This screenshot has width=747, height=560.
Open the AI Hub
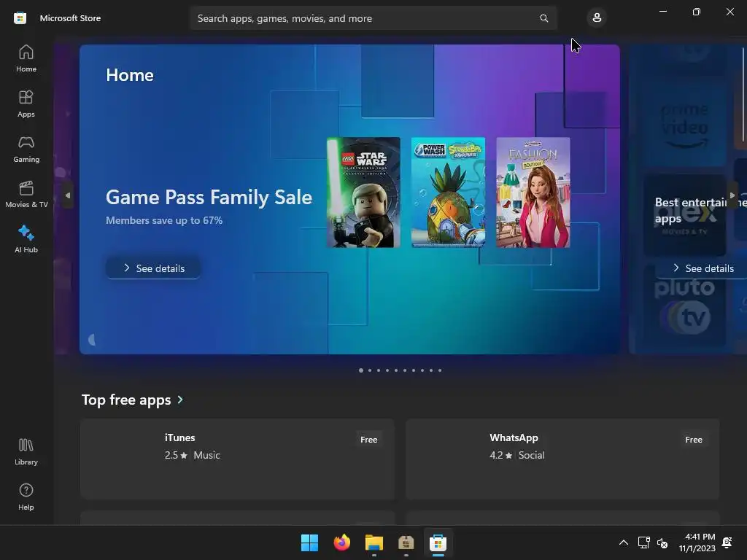click(26, 239)
